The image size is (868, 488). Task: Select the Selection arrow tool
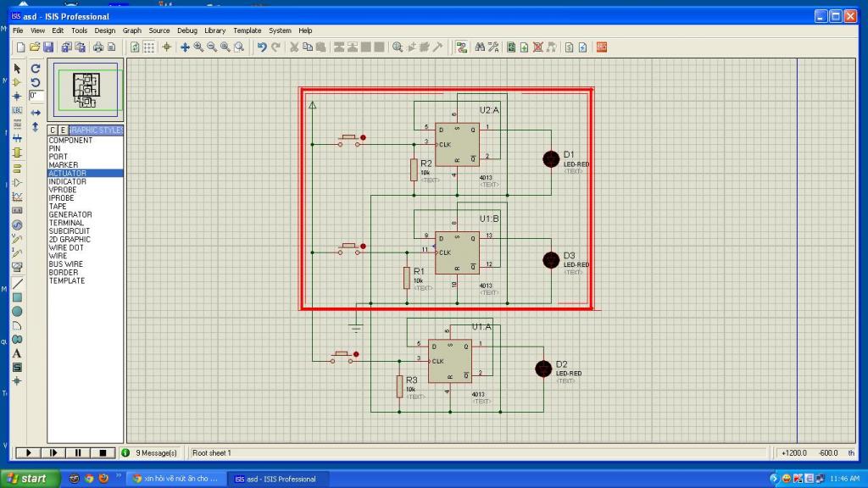tap(17, 69)
